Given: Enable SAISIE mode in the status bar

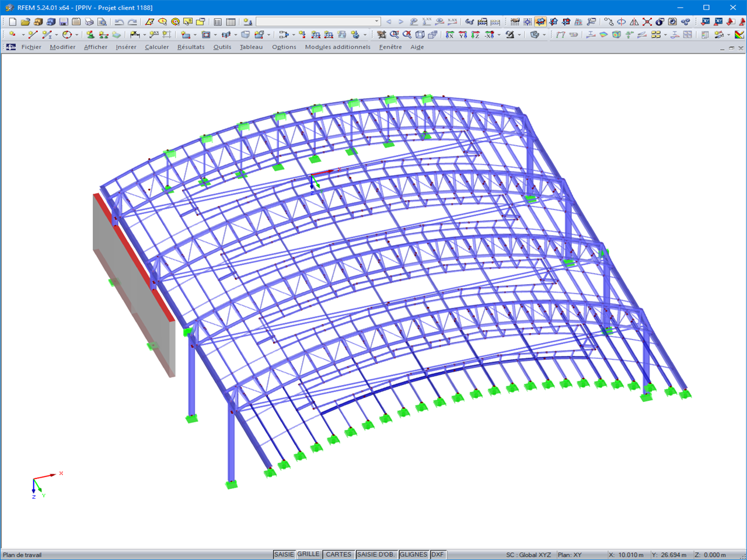Looking at the screenshot, I should 284,554.
